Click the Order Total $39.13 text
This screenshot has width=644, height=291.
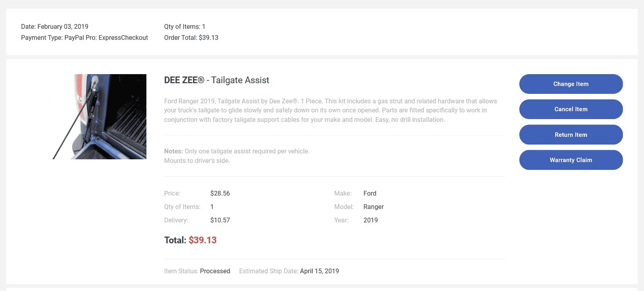point(191,37)
